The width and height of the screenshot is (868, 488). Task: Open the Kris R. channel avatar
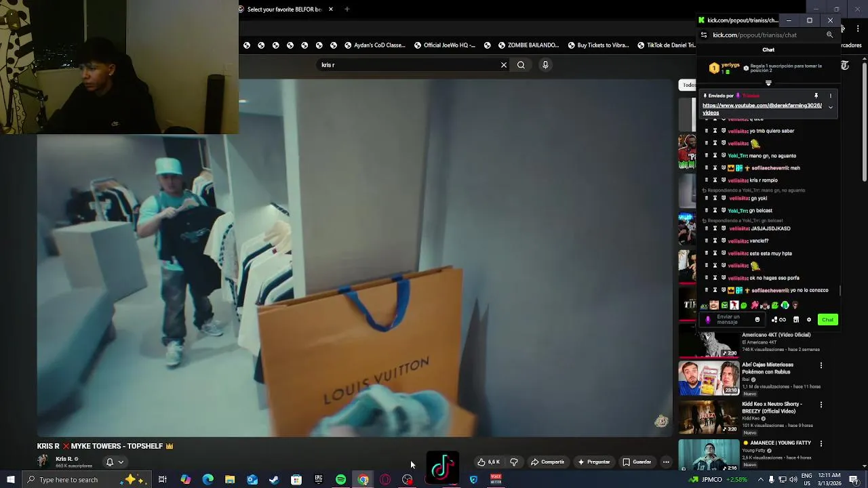43,462
